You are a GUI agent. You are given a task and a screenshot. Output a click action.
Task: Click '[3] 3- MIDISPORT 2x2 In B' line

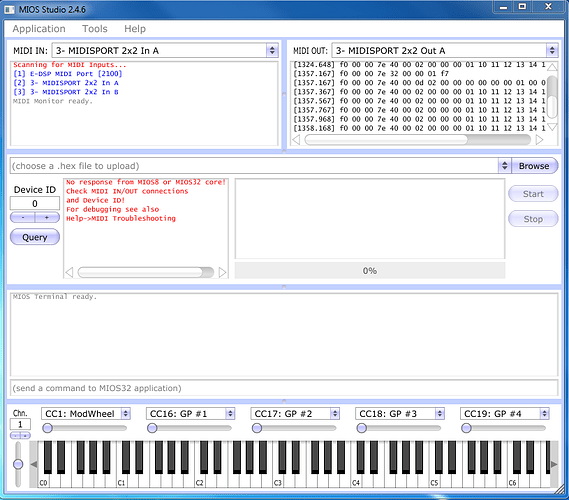point(66,92)
